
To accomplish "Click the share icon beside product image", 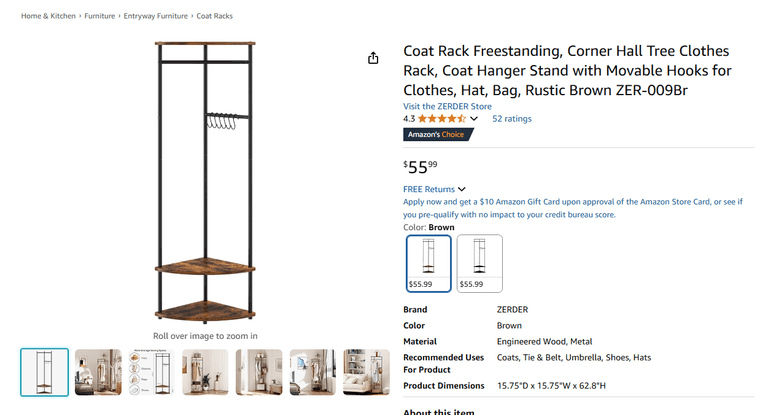I will click(373, 58).
